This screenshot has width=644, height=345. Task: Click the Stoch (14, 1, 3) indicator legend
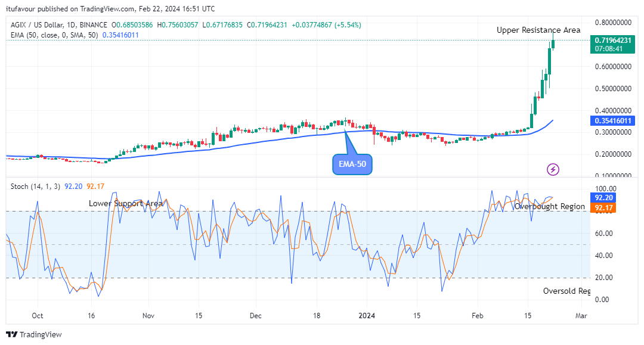pyautogui.click(x=35, y=187)
